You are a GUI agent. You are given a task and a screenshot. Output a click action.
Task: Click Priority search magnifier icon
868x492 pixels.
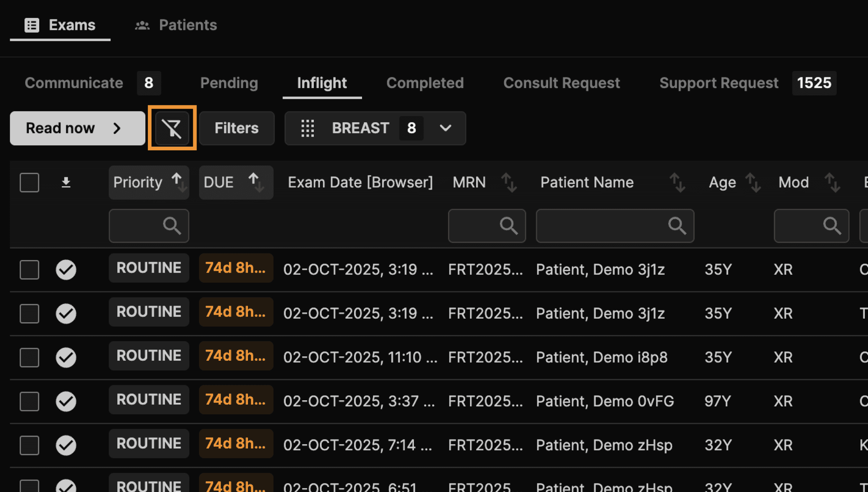[x=172, y=226]
